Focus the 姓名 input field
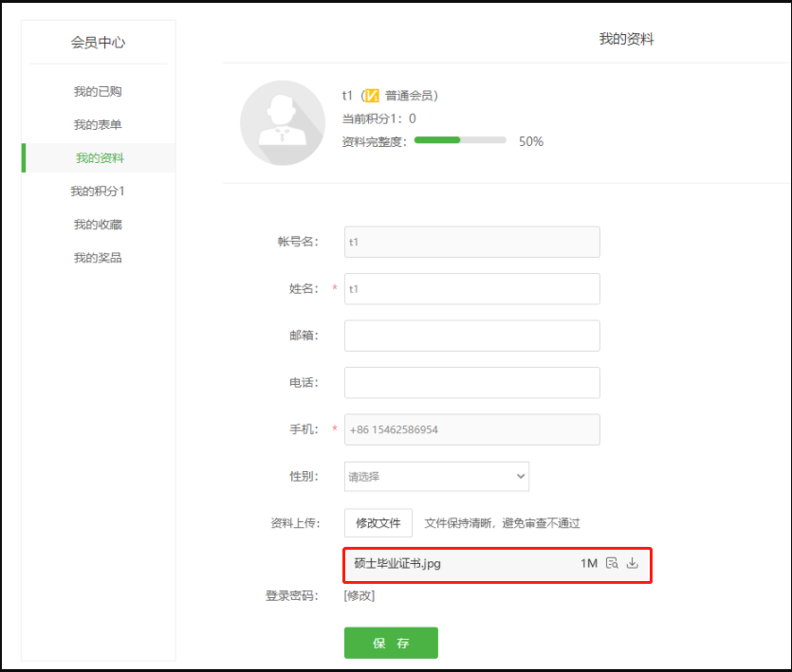Viewport: 792px width, 672px height. tap(471, 289)
